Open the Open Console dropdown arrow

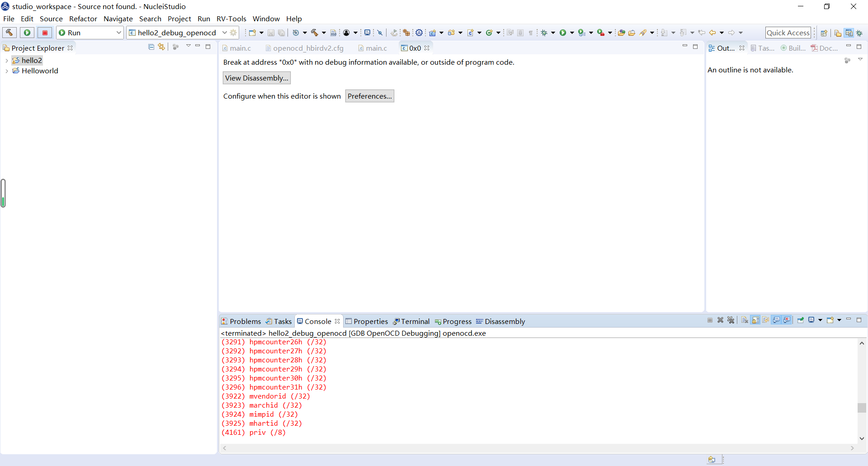(839, 320)
